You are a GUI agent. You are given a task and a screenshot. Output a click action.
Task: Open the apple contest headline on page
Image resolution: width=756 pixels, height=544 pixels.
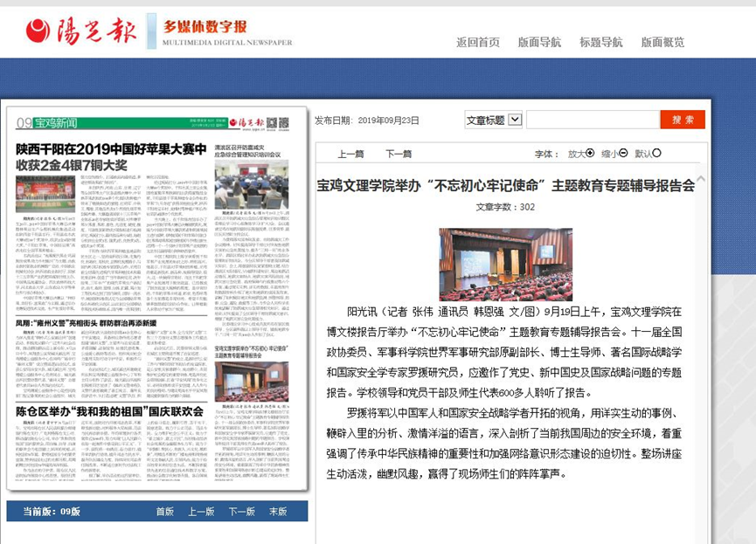110,155
